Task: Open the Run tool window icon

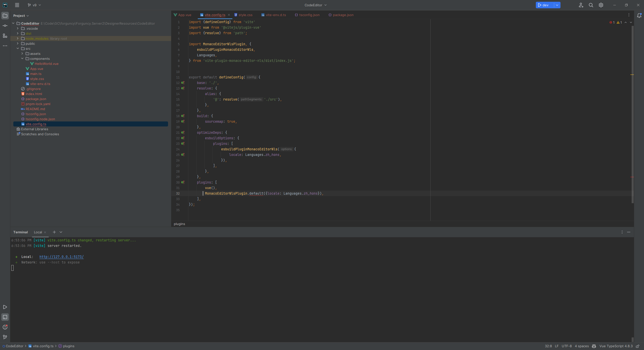Action: (x=5, y=307)
